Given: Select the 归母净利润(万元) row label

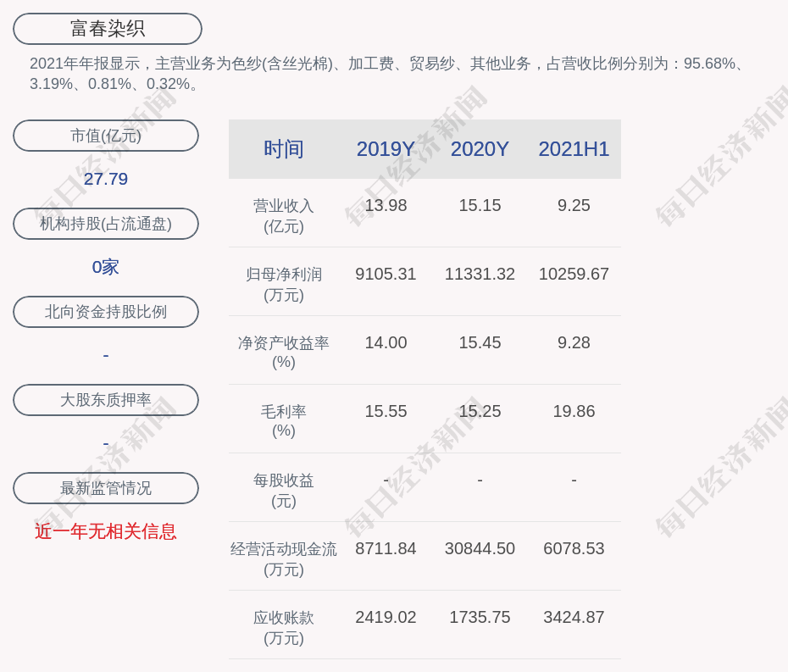Looking at the screenshot, I should pos(284,285).
